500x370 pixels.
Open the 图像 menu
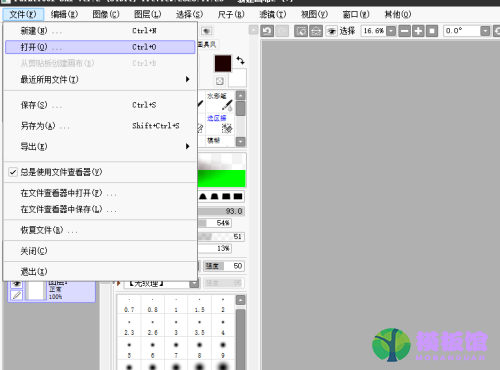point(106,14)
